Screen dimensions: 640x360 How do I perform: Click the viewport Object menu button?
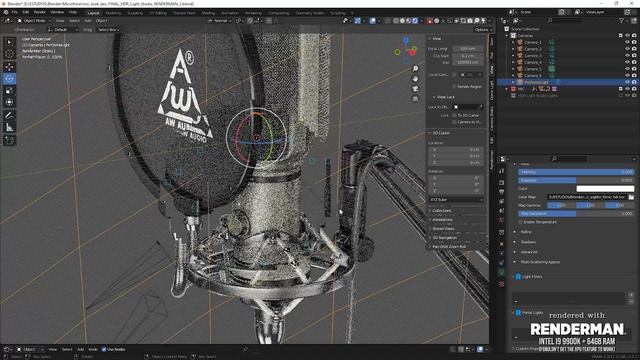[x=101, y=20]
